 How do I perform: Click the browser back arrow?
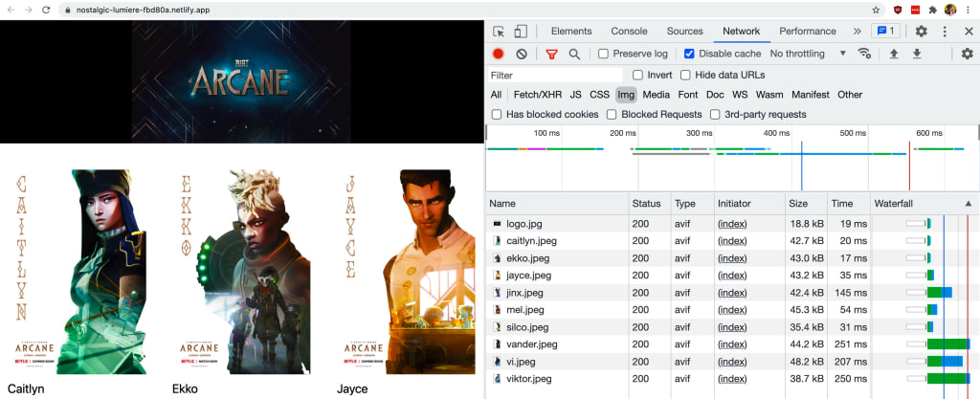11,10
